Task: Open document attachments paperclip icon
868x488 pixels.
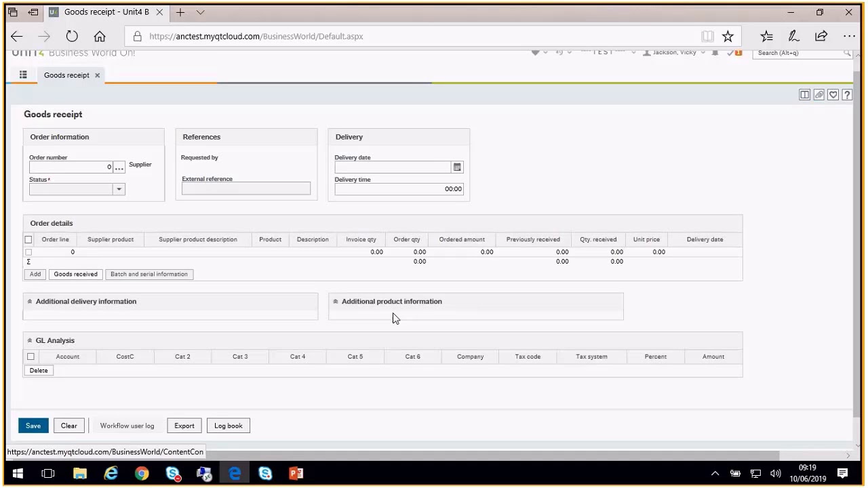Action: pos(819,95)
